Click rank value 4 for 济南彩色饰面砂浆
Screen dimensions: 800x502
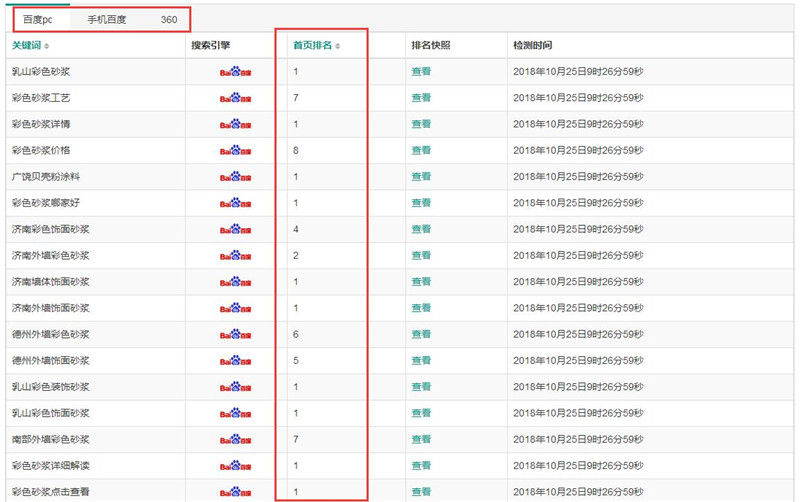296,229
